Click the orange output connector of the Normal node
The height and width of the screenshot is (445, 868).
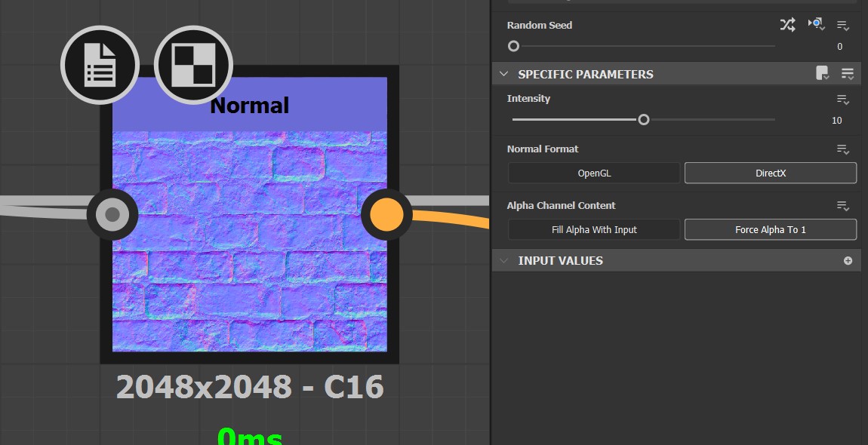[x=386, y=215]
